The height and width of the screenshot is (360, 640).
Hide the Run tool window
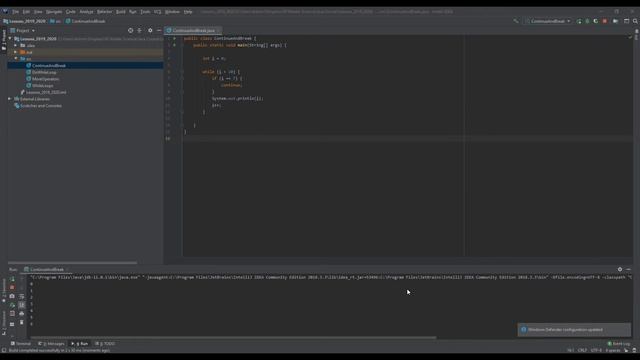point(629,269)
